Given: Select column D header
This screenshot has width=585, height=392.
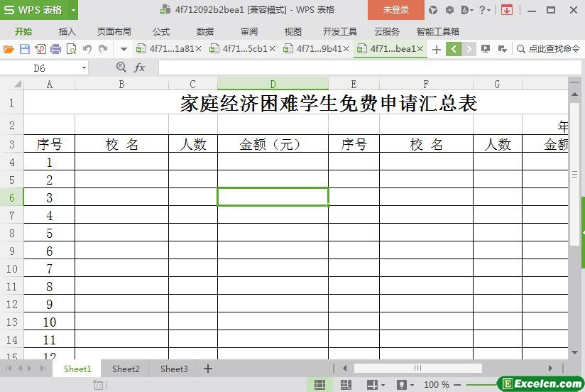Looking at the screenshot, I should [x=273, y=85].
